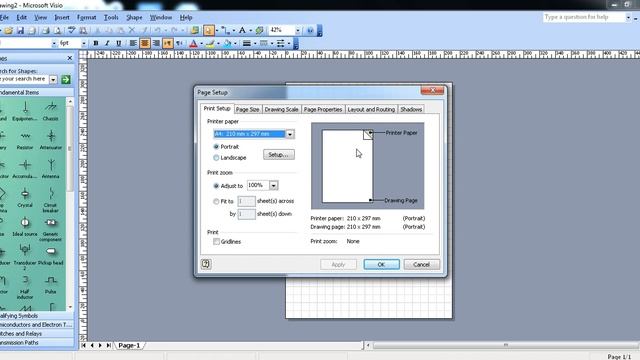Open the Tools menu
Screen dimensions: 640x360
click(111, 18)
